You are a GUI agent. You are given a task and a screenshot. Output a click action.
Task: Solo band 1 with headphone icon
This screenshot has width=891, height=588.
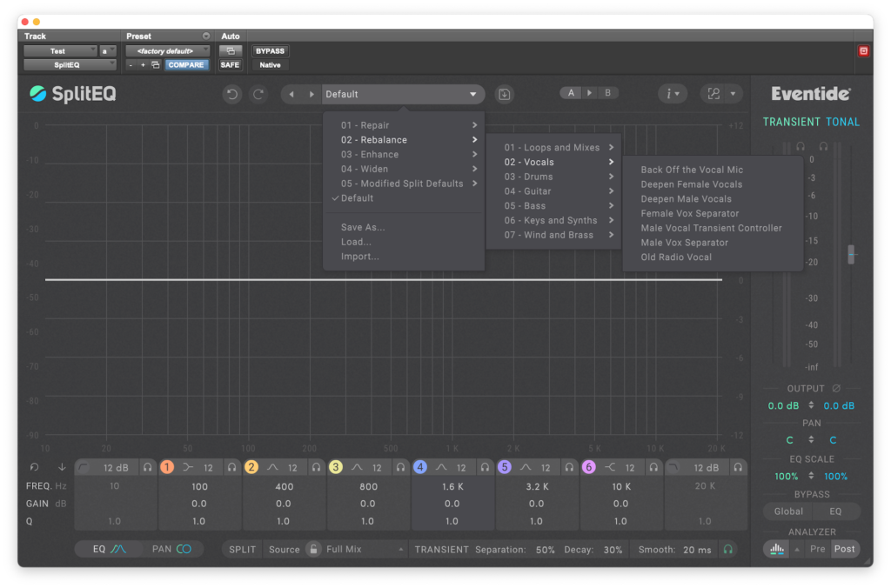point(231,467)
